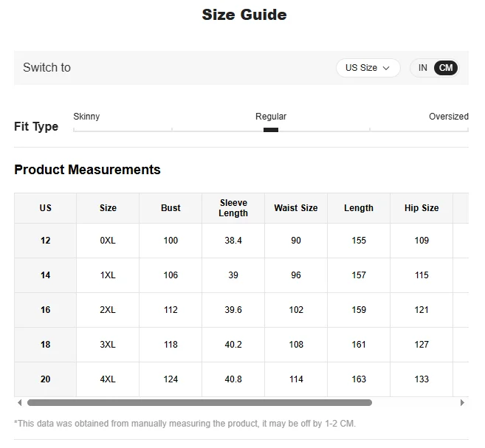Click the Oversized fit label
The image size is (485, 448).
(x=449, y=117)
